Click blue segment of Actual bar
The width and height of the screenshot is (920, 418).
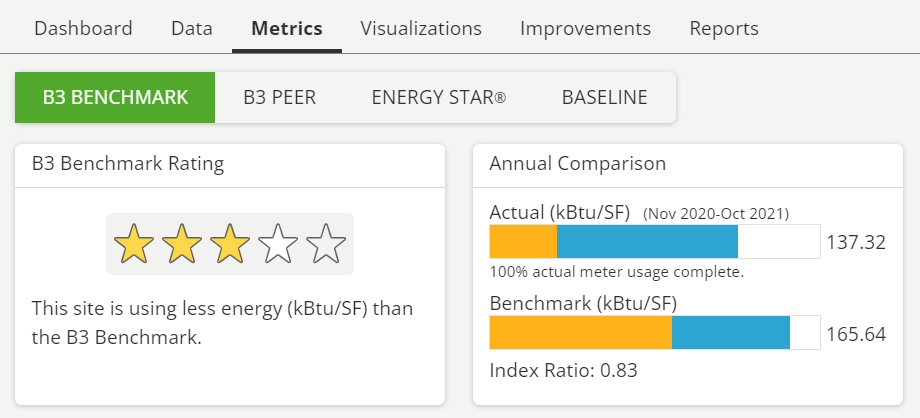click(x=647, y=242)
